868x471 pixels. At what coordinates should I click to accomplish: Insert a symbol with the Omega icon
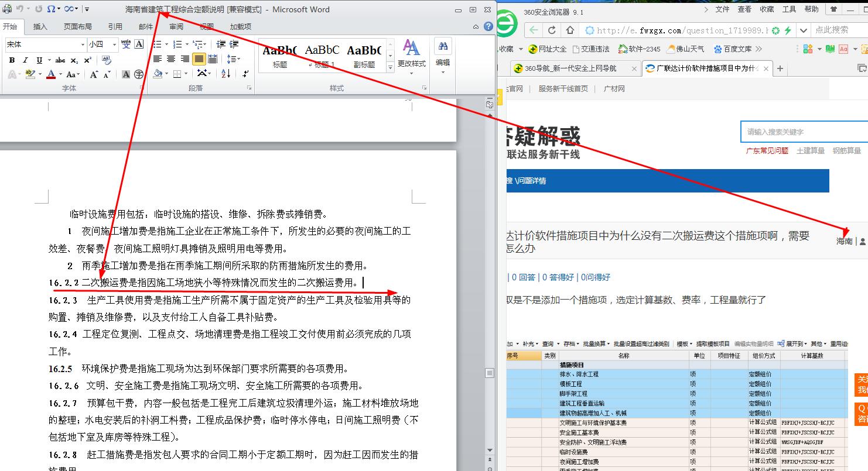click(x=51, y=9)
